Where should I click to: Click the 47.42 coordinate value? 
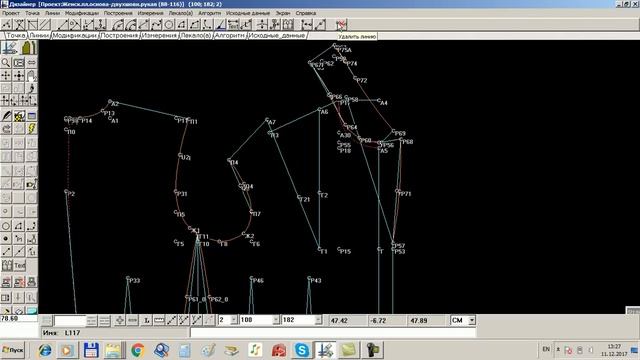[x=339, y=320]
